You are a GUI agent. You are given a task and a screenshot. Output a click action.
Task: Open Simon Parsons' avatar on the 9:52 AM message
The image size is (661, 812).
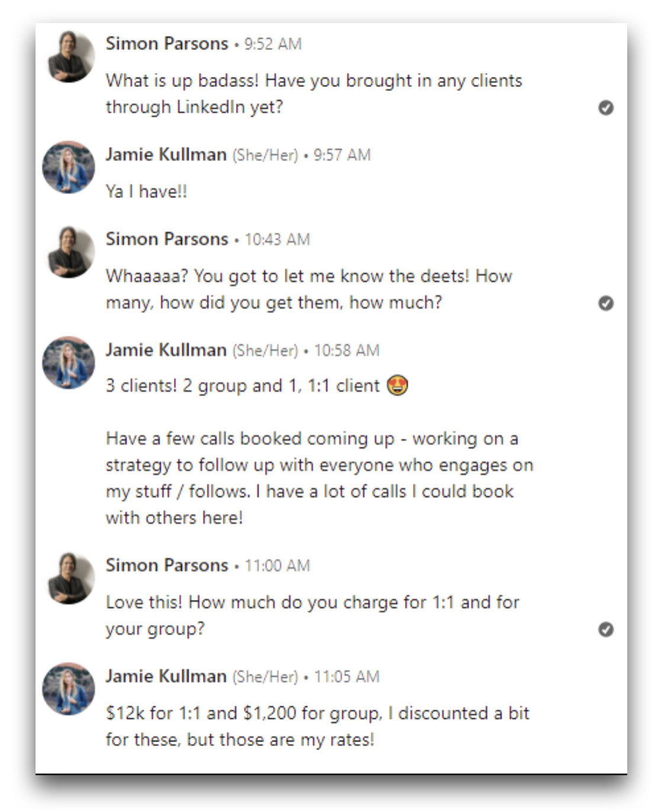point(69,57)
